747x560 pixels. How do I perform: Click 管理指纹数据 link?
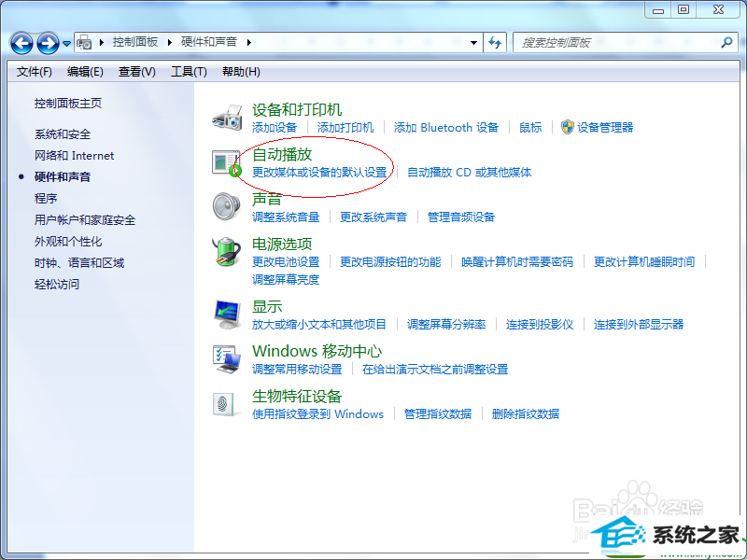(438, 414)
